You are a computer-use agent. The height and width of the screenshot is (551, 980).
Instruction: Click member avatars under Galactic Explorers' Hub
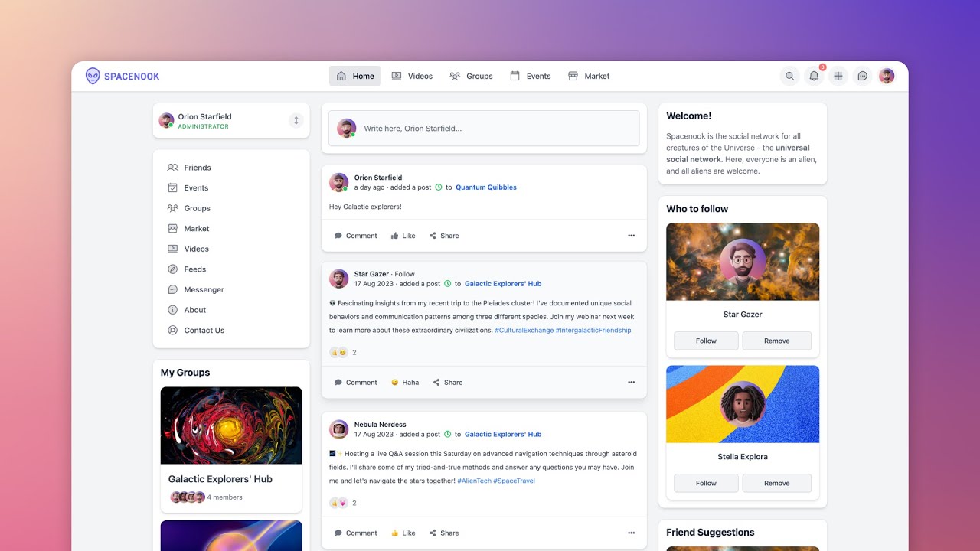pos(187,497)
